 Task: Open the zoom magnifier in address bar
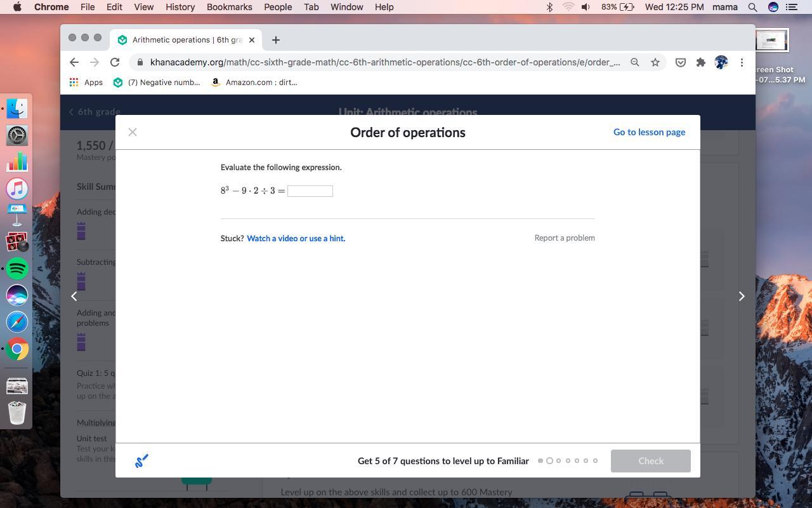[634, 62]
